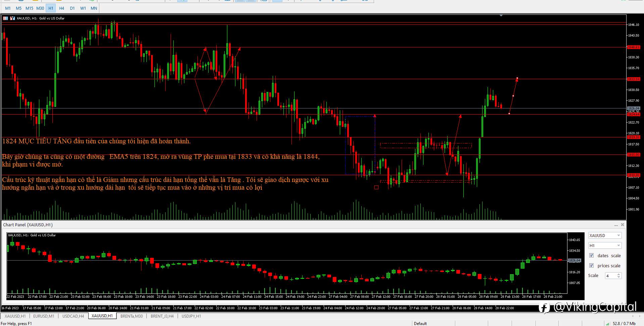The image size is (644, 326).
Task: Toggle the active H1 timeframe button
Action: pyautogui.click(x=51, y=8)
